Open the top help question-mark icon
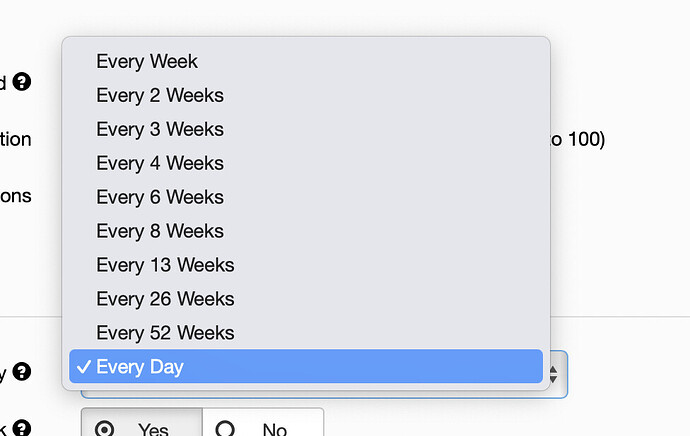Image resolution: width=690 pixels, height=436 pixels. (x=22, y=81)
